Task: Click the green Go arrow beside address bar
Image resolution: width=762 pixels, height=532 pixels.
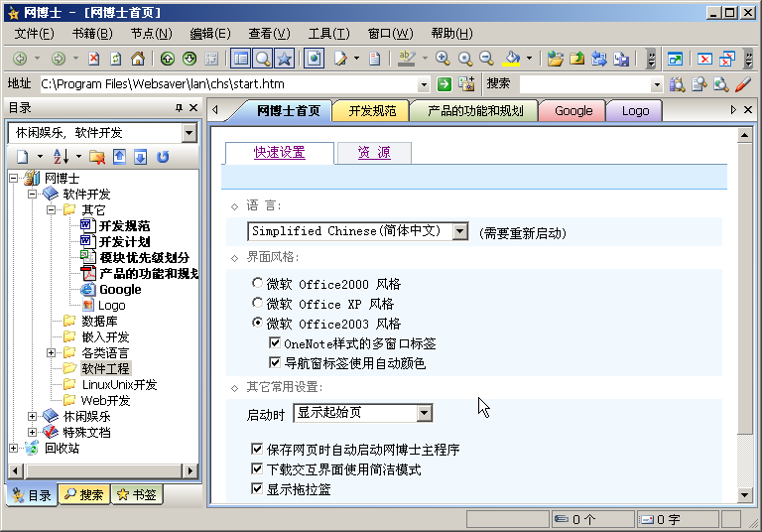Action: pos(444,84)
